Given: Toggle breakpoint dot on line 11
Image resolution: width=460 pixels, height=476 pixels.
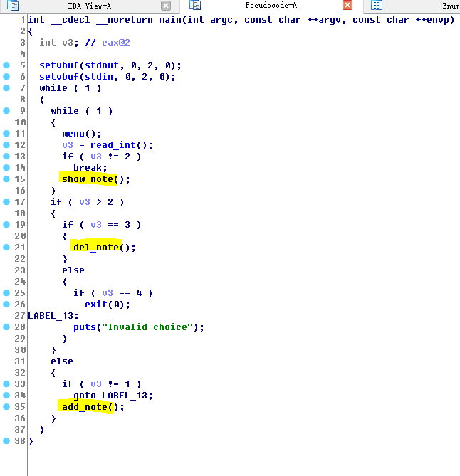Looking at the screenshot, I should (6, 134).
